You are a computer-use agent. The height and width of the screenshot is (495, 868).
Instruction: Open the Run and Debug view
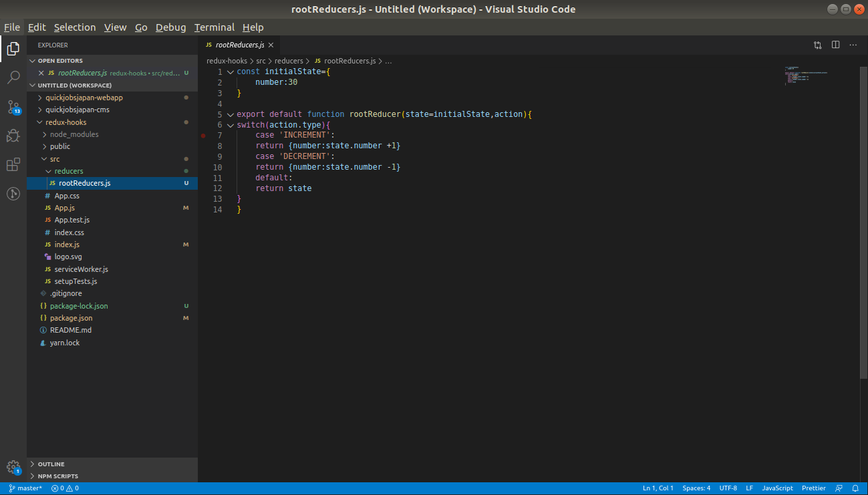coord(13,136)
